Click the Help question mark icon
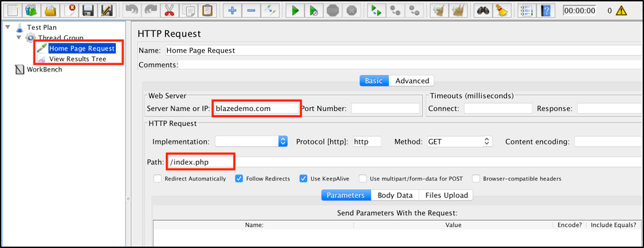Viewport: 644px width, 248px height. tap(545, 10)
